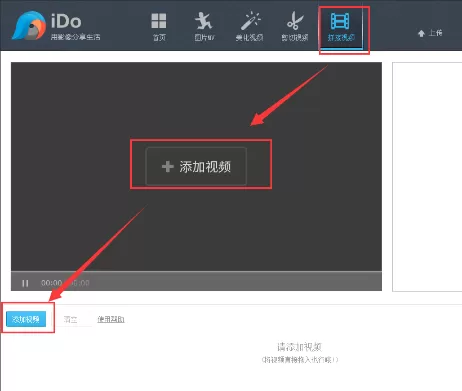This screenshot has height=391, width=462.
Task: Open the 使用帮助 help link
Action: [x=111, y=319]
